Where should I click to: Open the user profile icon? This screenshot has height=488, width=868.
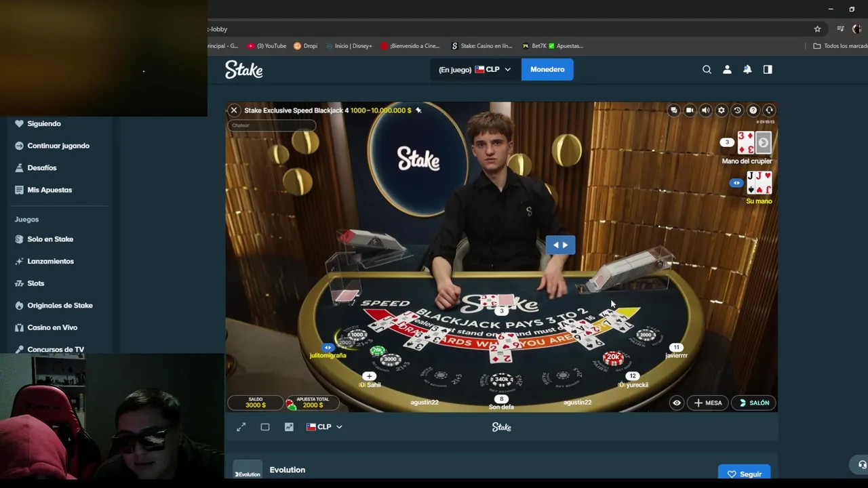[727, 69]
